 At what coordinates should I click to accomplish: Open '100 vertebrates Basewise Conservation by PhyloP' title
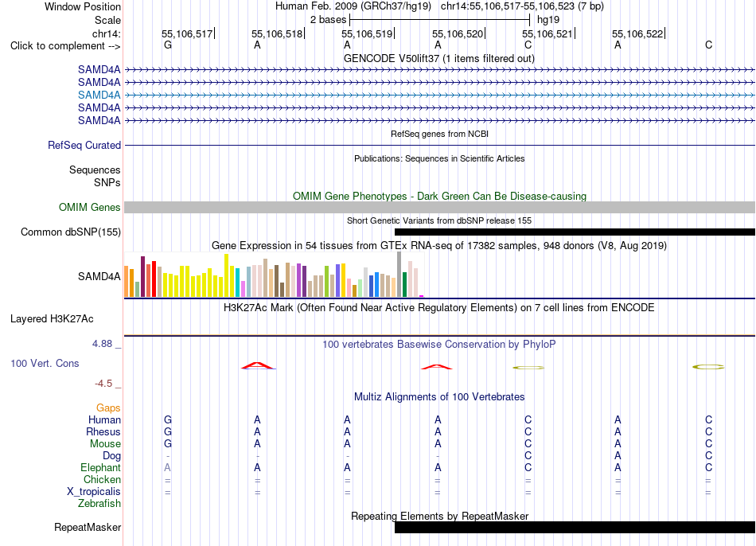439,345
